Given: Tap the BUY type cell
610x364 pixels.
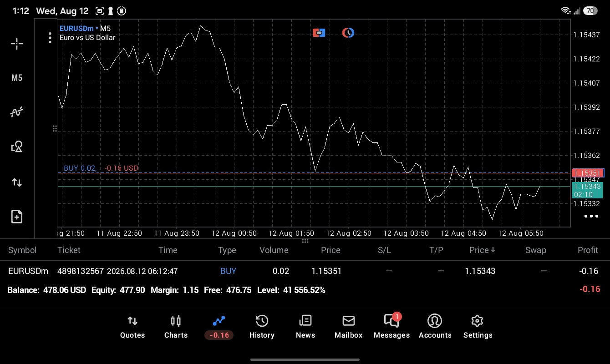Looking at the screenshot, I should coord(228,271).
